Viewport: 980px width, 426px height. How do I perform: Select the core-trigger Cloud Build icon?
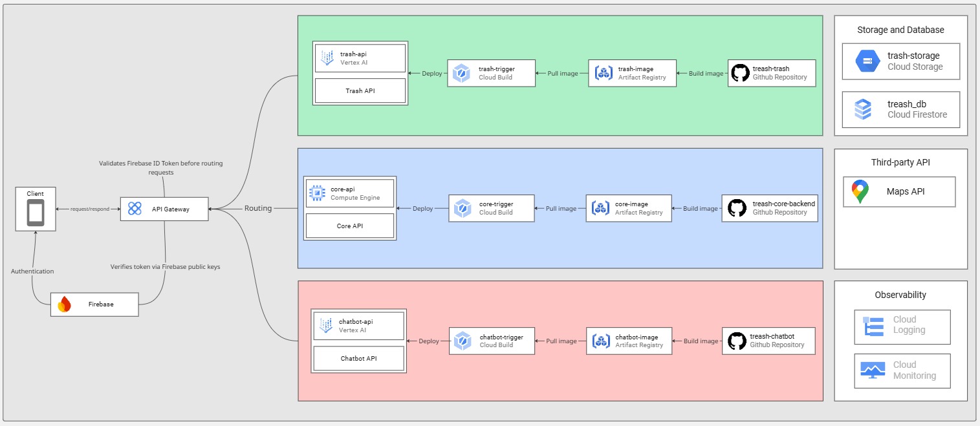point(462,208)
